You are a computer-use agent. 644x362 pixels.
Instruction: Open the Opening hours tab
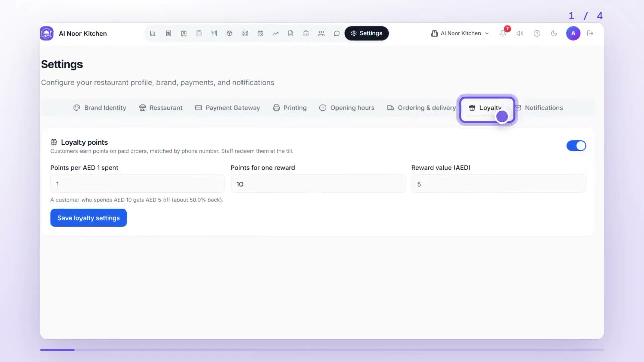point(347,108)
